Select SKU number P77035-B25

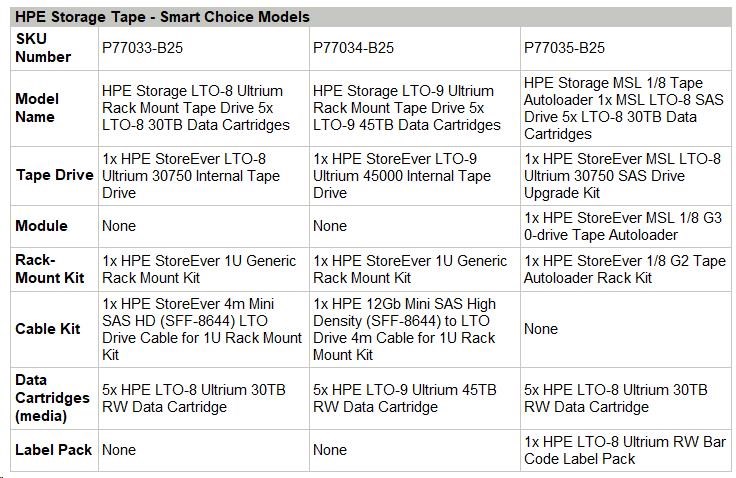(x=564, y=48)
